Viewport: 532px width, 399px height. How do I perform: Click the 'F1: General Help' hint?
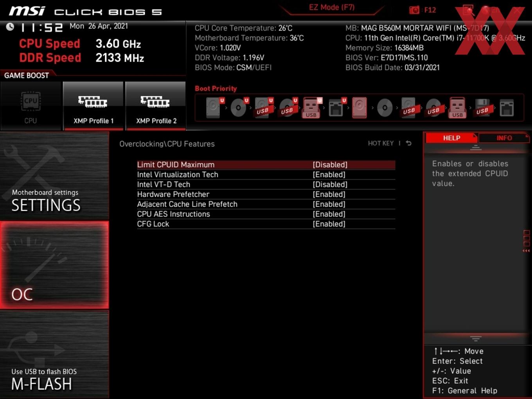465,390
